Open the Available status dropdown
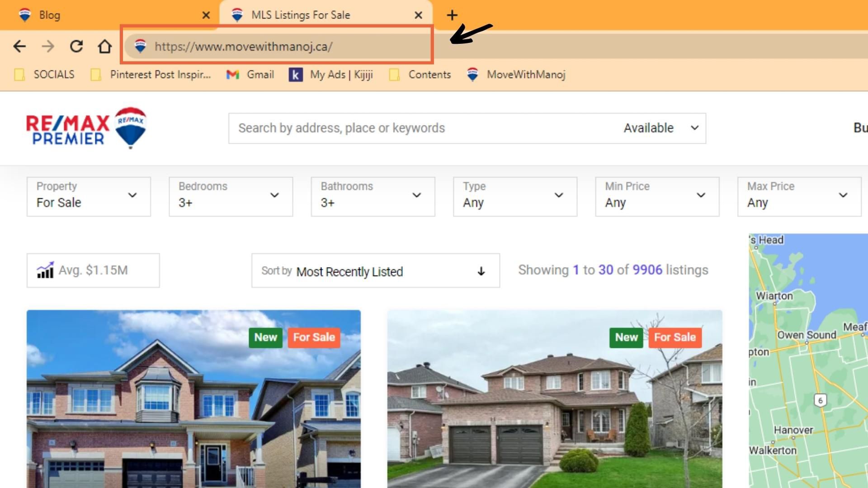This screenshot has width=868, height=488. point(660,128)
